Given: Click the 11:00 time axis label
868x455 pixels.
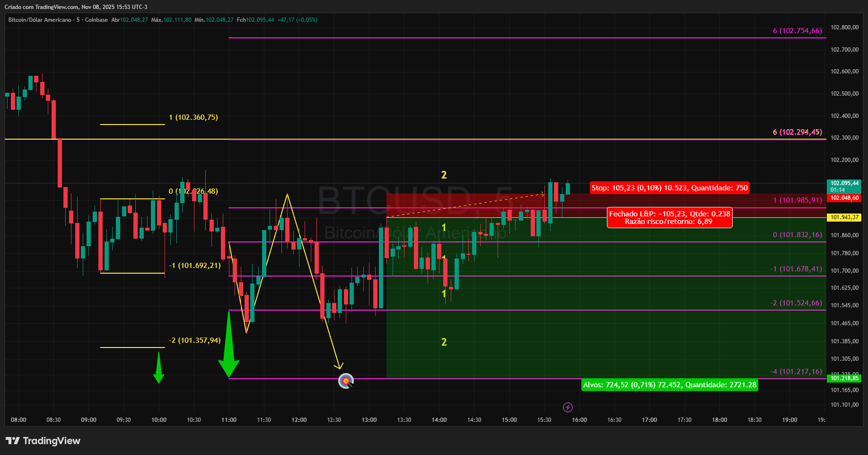Looking at the screenshot, I should click(229, 420).
